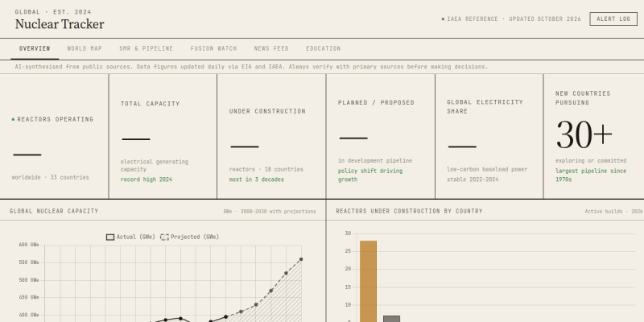Switch to the Education tab
The width and height of the screenshot is (644, 322).
[324, 48]
